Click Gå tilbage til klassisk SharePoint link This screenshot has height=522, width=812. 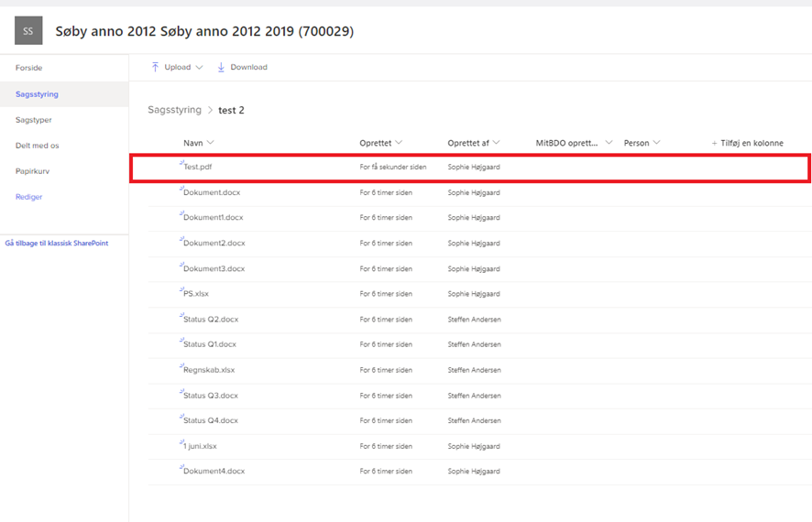(x=57, y=244)
